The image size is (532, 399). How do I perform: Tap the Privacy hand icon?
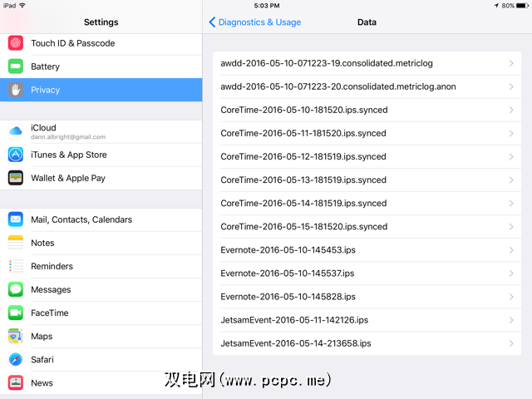point(16,90)
